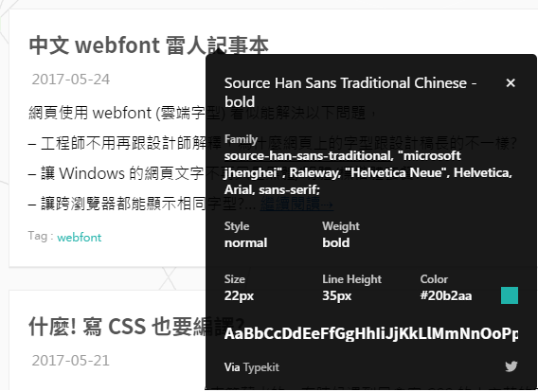
Task: Click the Style value normal
Action: pos(245,242)
